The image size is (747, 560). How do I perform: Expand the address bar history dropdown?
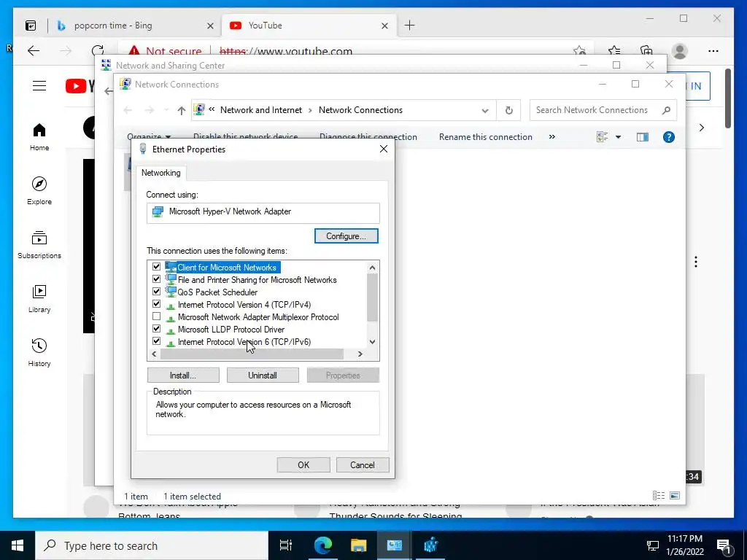coord(485,111)
